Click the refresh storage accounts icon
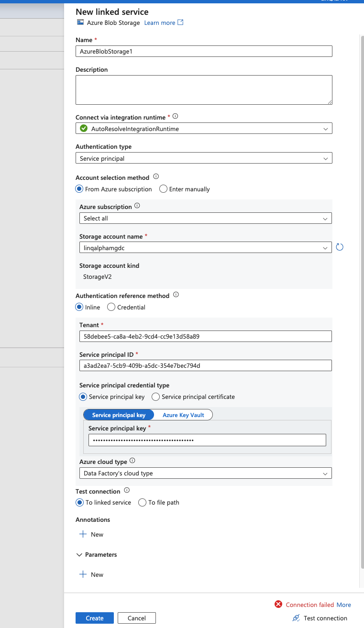The width and height of the screenshot is (364, 628). pyautogui.click(x=340, y=247)
